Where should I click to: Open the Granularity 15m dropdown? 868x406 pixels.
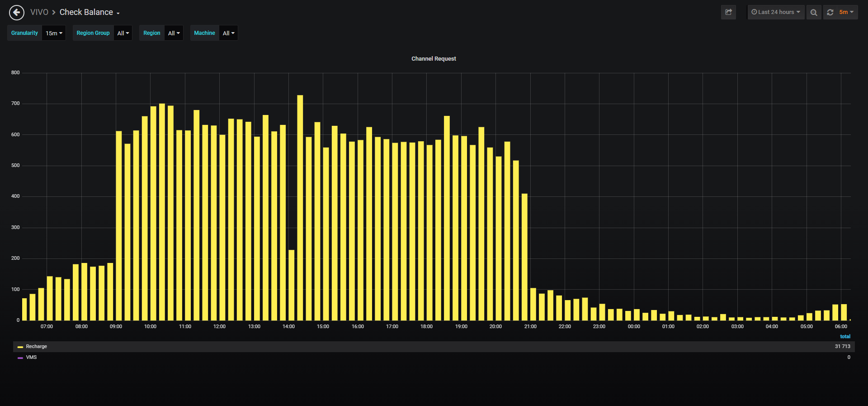(54, 33)
